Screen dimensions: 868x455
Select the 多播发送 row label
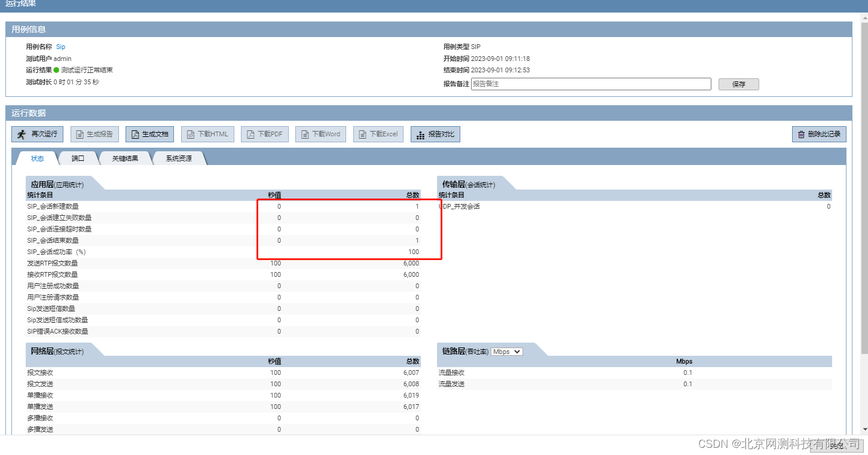tap(40, 429)
